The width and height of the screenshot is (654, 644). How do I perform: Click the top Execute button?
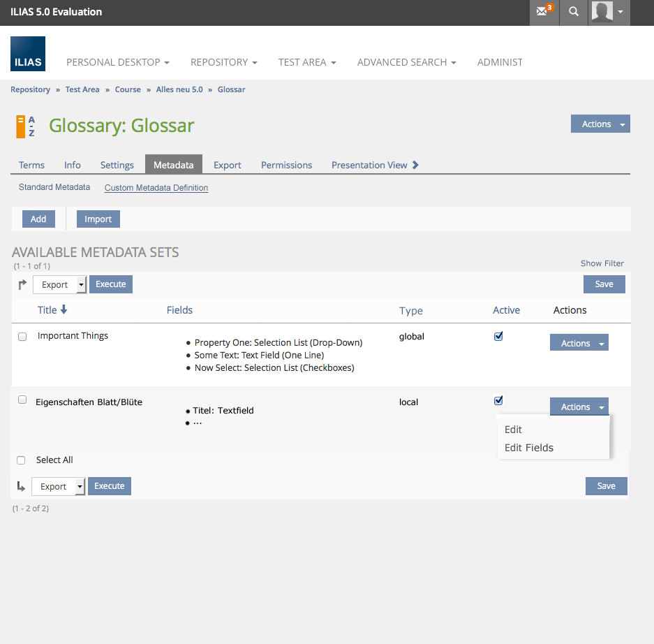tap(110, 284)
